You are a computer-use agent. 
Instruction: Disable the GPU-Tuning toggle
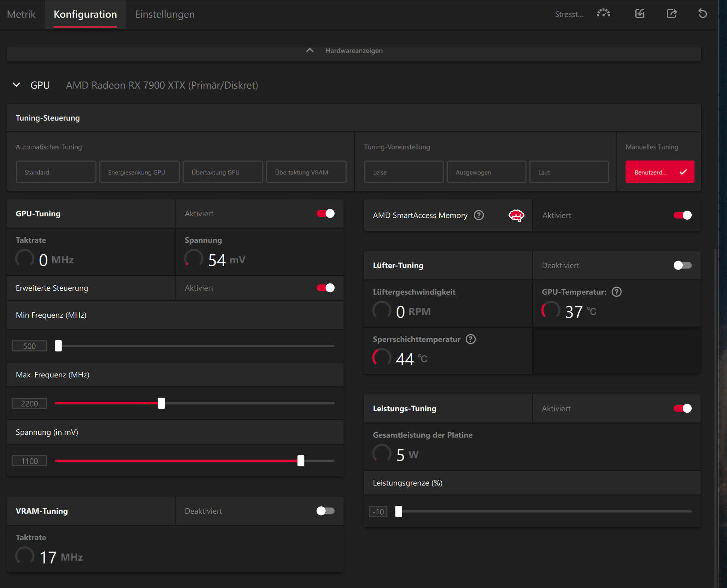pos(325,214)
